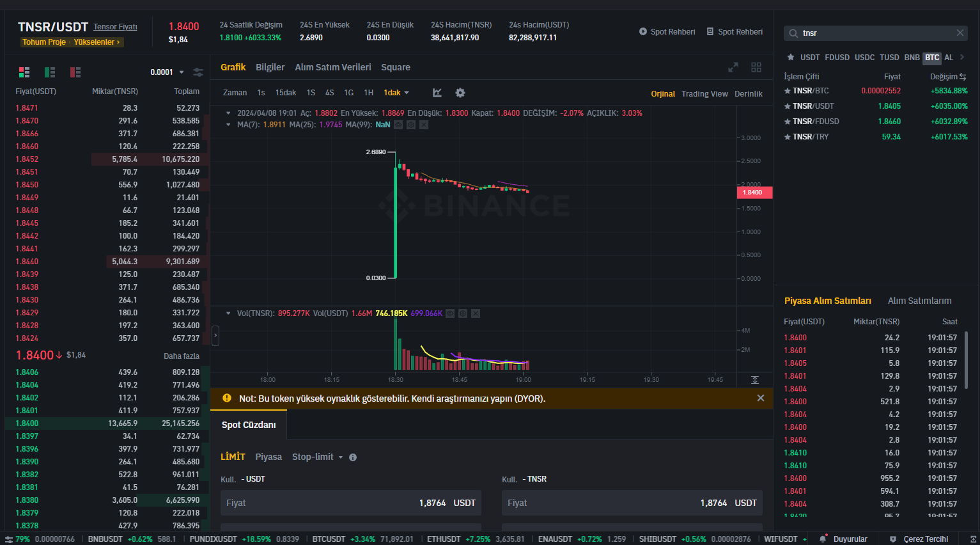The height and width of the screenshot is (545, 980).
Task: Expand the 1dak interval dropdown
Action: (x=396, y=93)
